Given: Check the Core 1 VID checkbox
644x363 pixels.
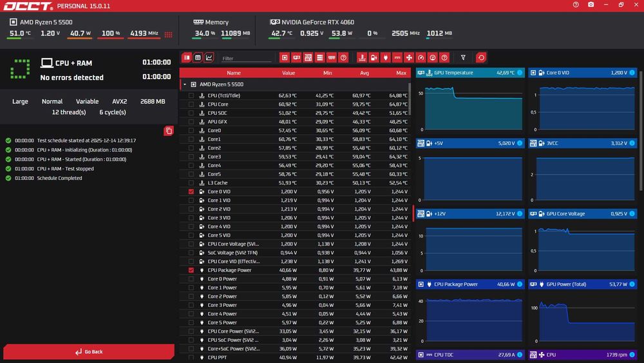Looking at the screenshot, I should (x=191, y=201).
